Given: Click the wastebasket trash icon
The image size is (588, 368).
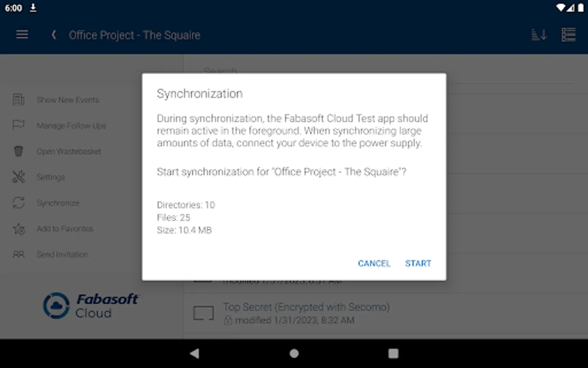Looking at the screenshot, I should [18, 151].
